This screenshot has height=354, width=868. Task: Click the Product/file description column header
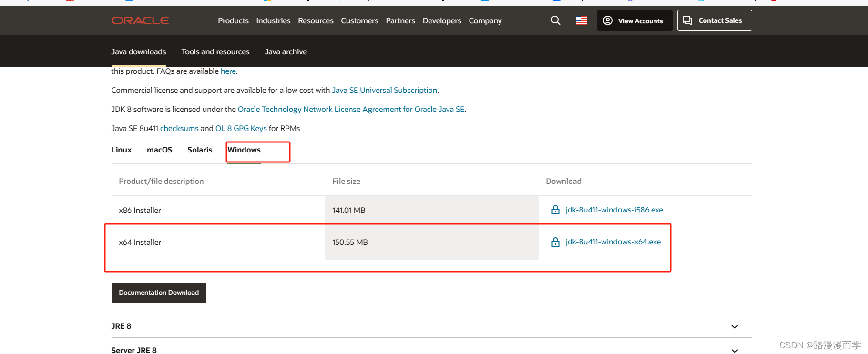click(161, 181)
